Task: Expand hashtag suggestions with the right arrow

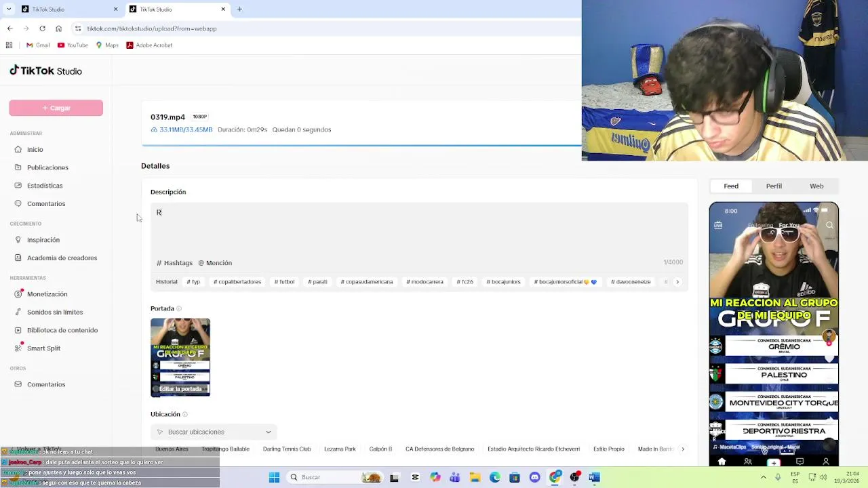Action: 677,282
